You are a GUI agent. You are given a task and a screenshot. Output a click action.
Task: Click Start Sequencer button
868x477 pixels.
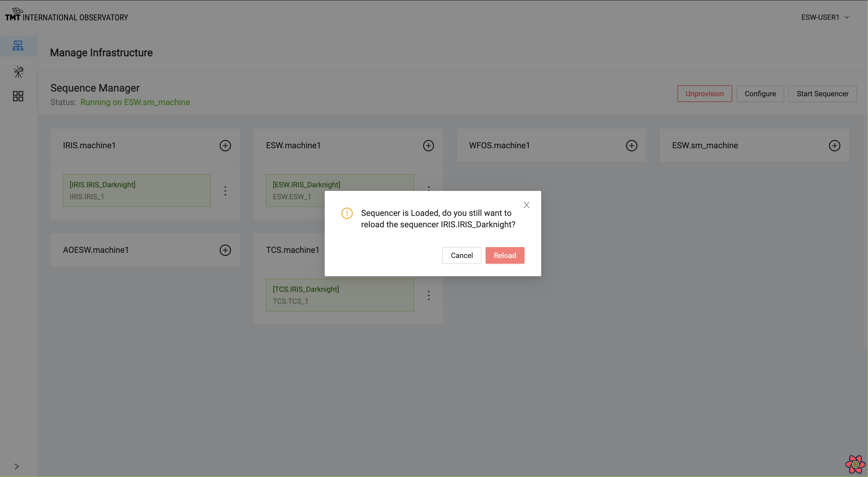[822, 93]
